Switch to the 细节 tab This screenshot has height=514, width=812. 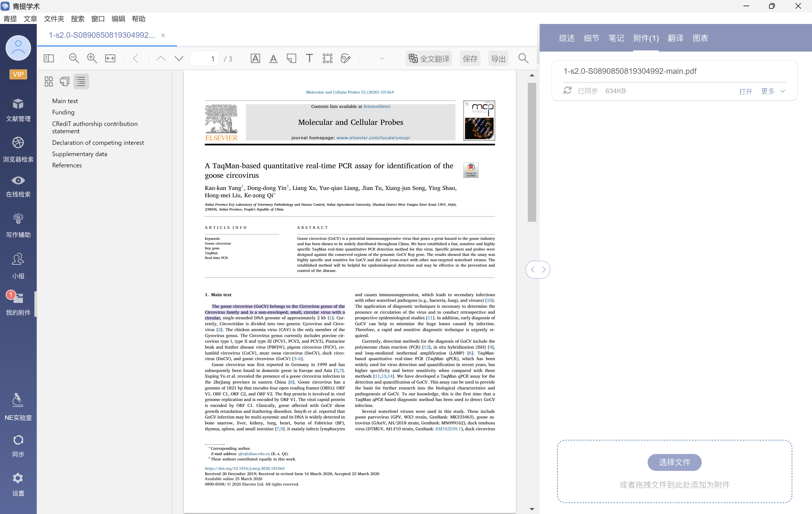click(x=591, y=38)
